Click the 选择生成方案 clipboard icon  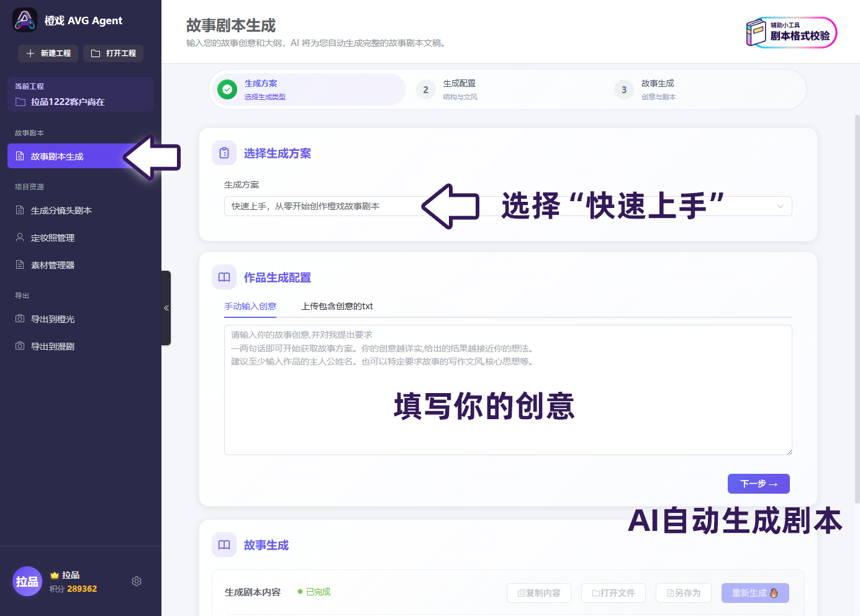224,153
